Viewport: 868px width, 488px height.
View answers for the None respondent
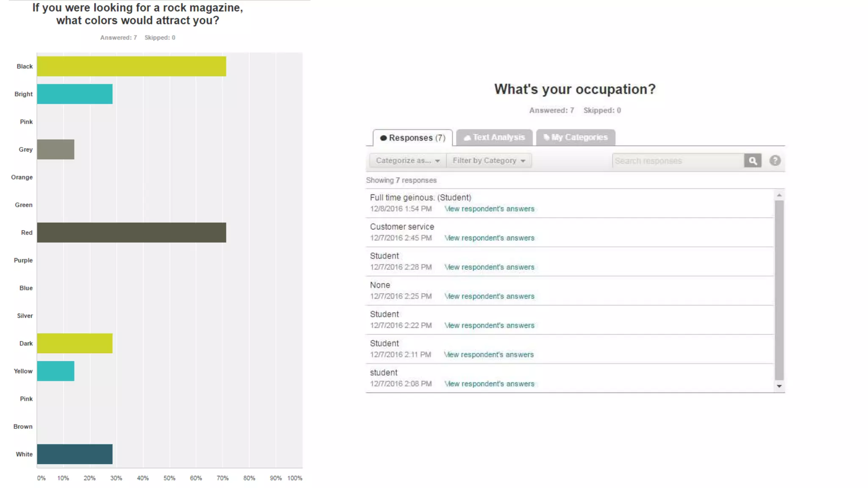489,297
